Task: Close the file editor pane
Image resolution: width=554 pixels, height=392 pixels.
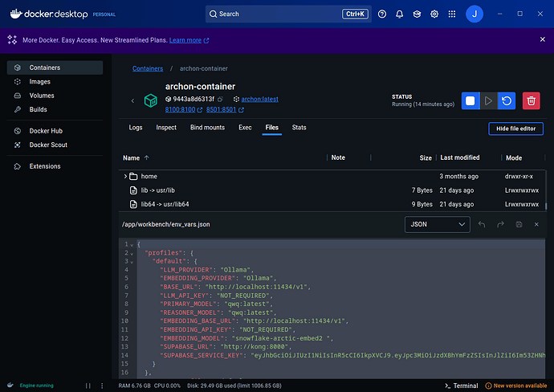Action: click(536, 224)
